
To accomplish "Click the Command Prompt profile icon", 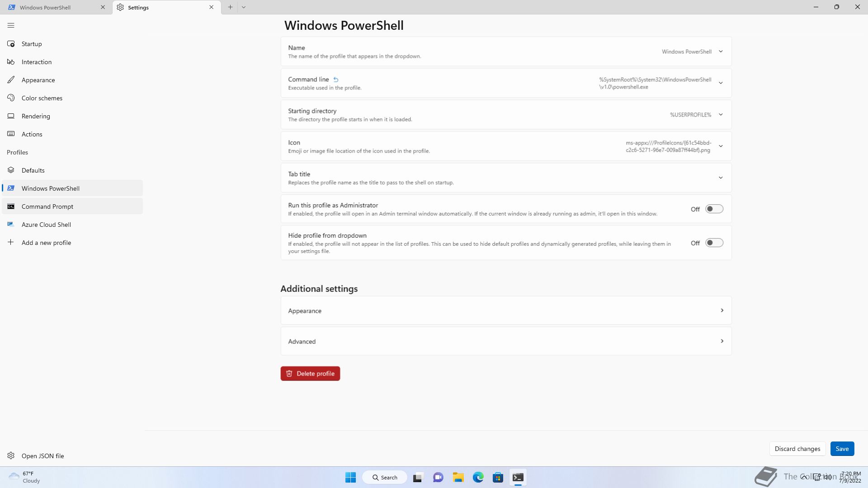I will [x=11, y=206].
